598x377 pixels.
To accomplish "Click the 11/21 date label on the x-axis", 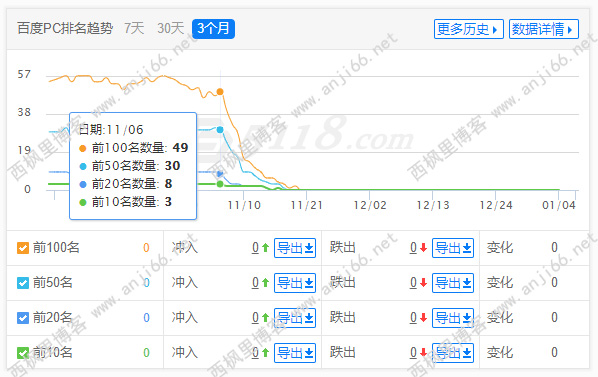I will pyautogui.click(x=306, y=205).
